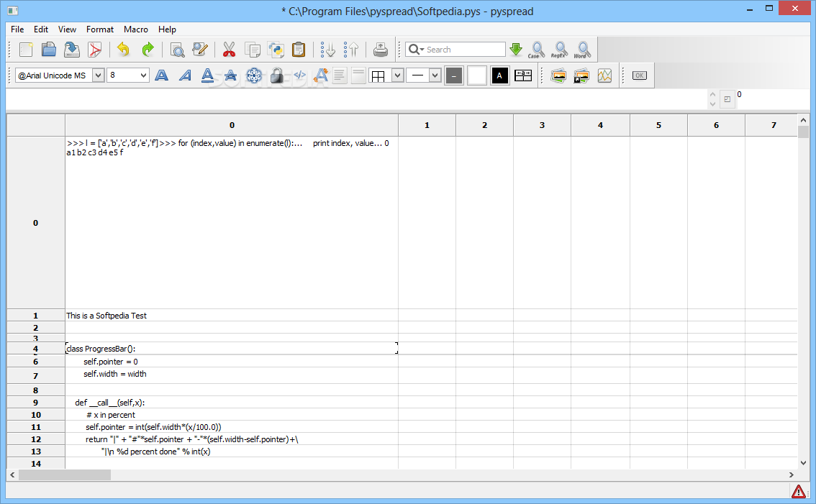
Task: Save the spreadsheet with the disk icon
Action: pos(71,50)
